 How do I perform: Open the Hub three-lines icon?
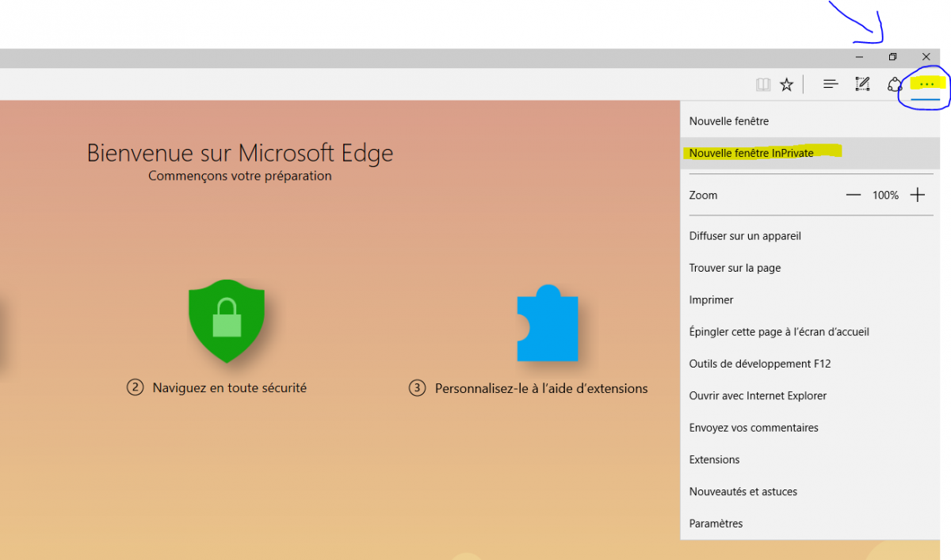coord(831,84)
